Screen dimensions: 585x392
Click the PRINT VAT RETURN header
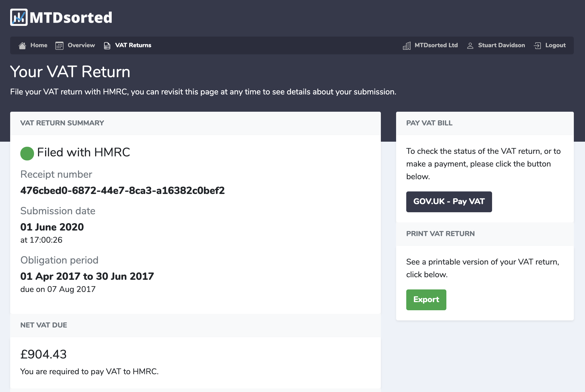(441, 234)
